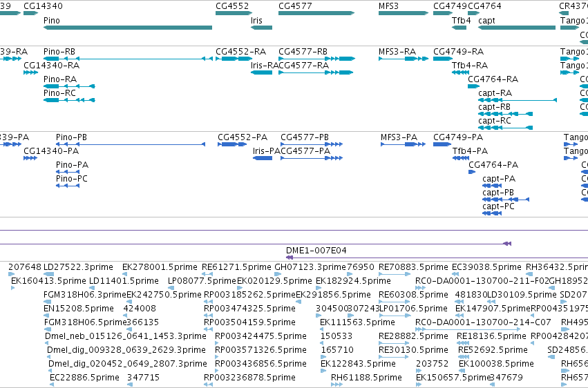Select the LP08077.5prime EST
The height and width of the screenshot is (388, 588).
[171, 289]
